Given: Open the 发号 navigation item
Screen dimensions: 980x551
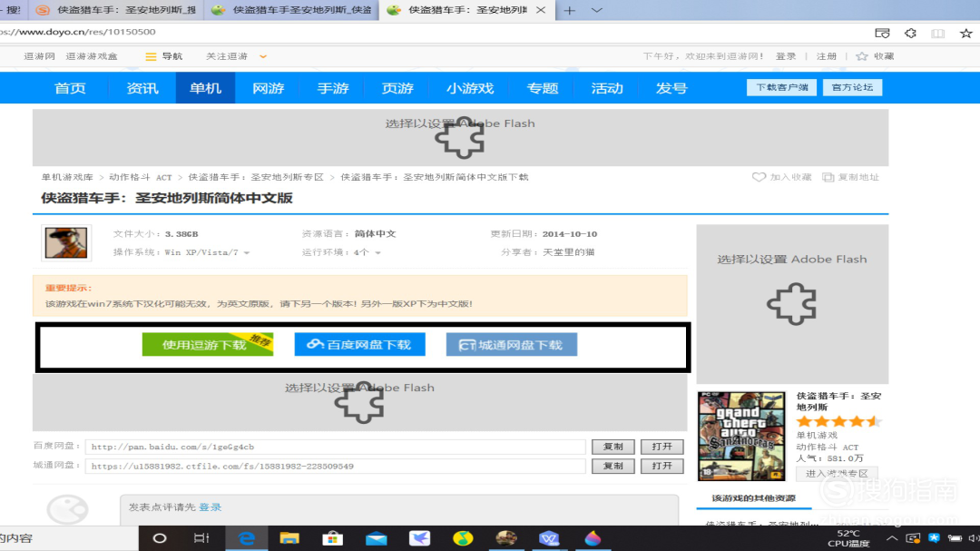Looking at the screenshot, I should pos(671,88).
